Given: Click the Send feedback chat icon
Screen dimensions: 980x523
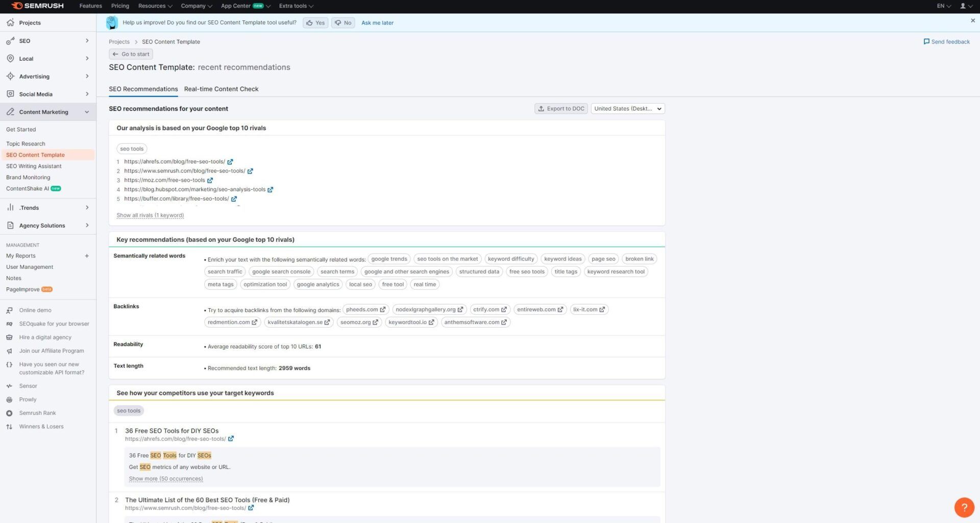Looking at the screenshot, I should pos(926,42).
